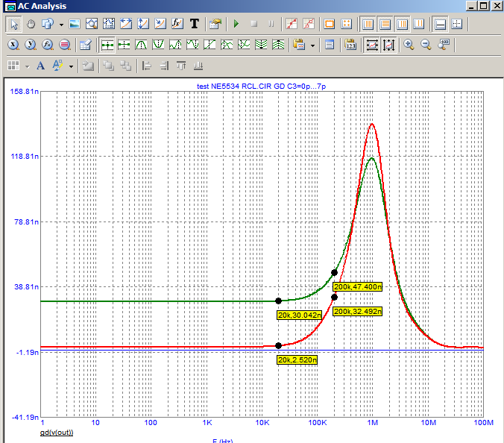Screen dimensions: 504x443
Task: Select the horizontal tag arrows tool
Action: click(x=126, y=24)
